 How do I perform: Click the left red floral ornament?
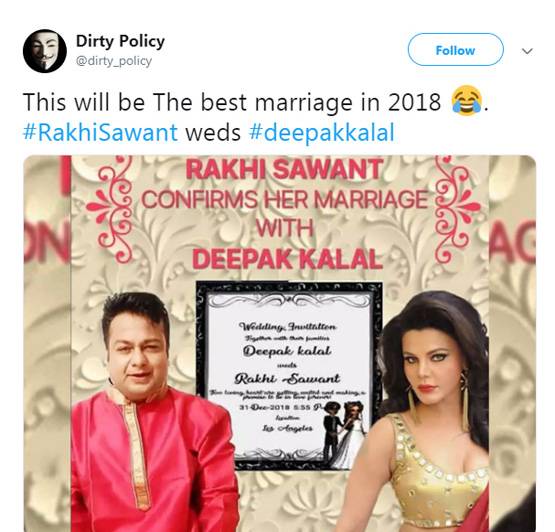[111, 209]
